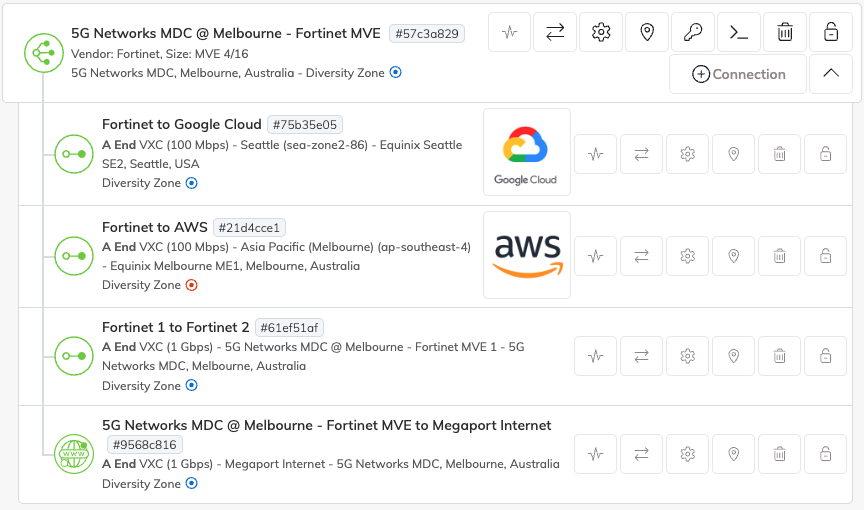Viewport: 864px width, 510px height.
Task: Collapse the MVE connections list chevron
Action: [831, 74]
